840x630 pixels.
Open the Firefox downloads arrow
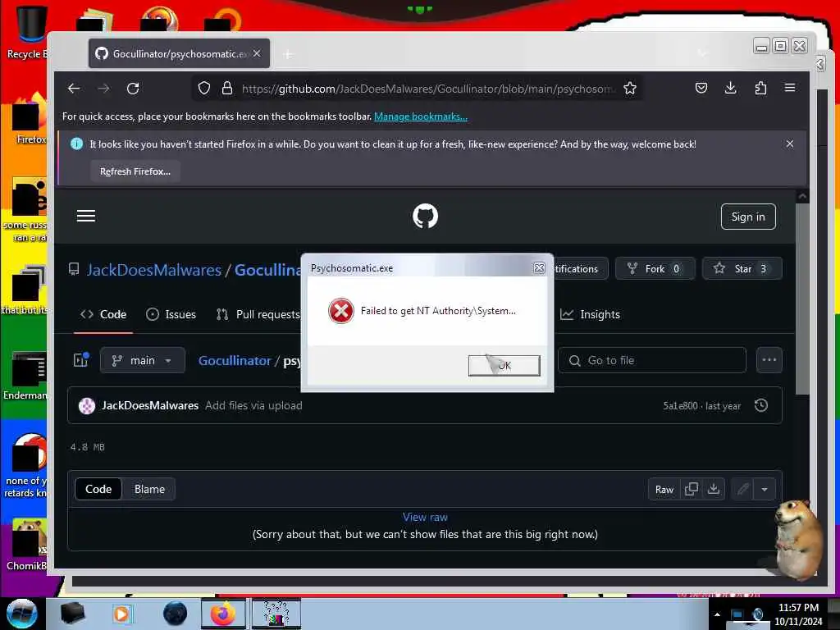coord(731,88)
